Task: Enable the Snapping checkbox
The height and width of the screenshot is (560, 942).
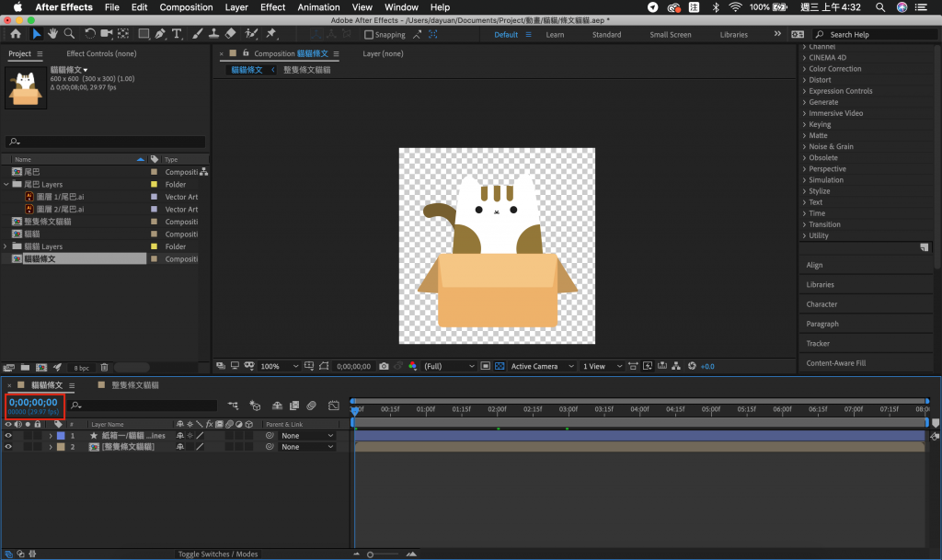Action: pyautogui.click(x=370, y=35)
